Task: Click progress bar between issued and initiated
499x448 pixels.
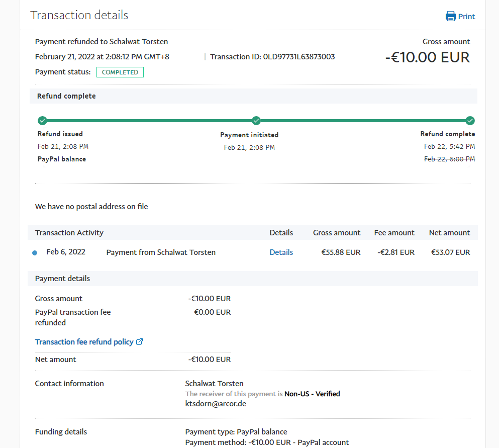Action: coord(149,121)
